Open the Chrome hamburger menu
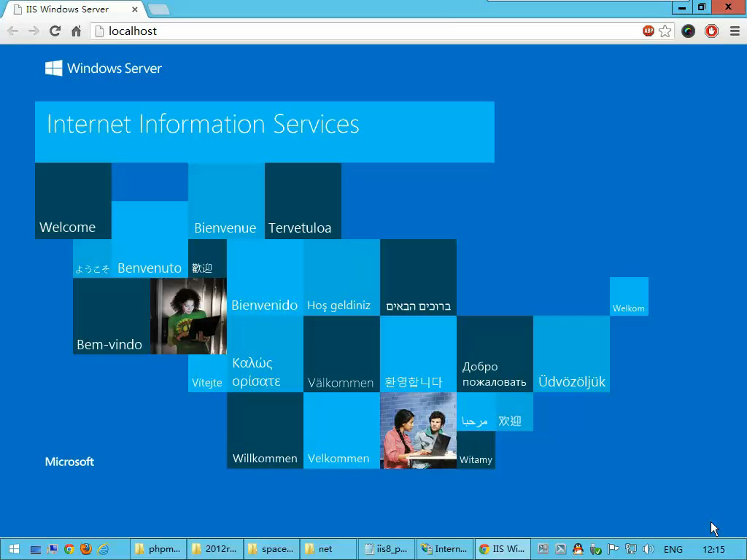Image resolution: width=747 pixels, height=560 pixels. 733,31
